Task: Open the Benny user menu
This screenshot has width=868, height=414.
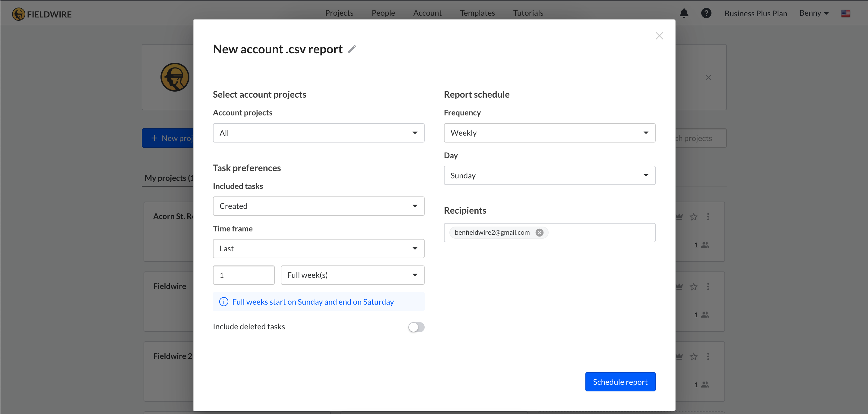Action: click(814, 13)
